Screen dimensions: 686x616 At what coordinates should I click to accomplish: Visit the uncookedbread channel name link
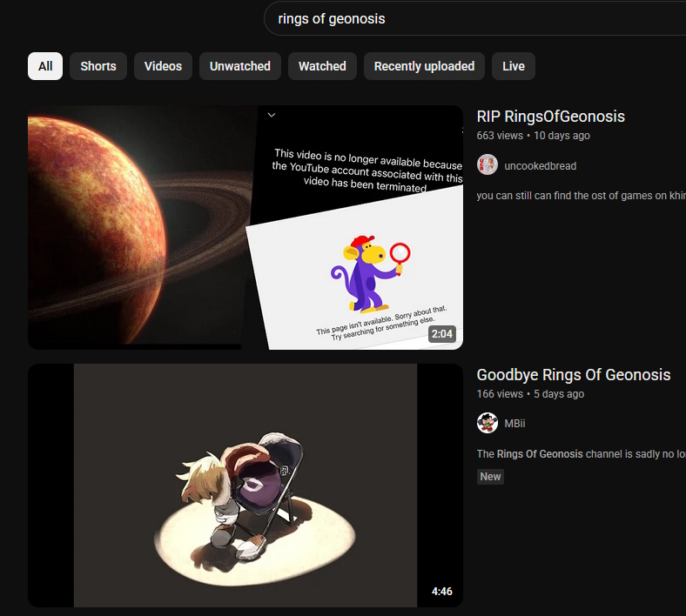click(x=540, y=166)
